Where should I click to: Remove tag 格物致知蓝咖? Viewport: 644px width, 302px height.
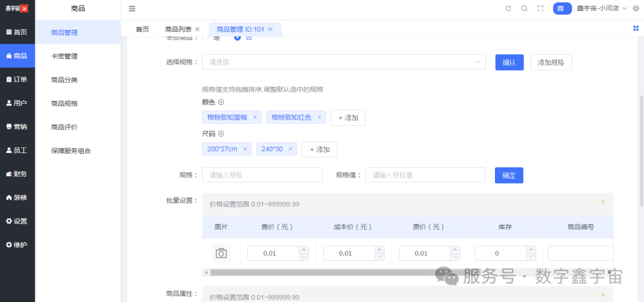(255, 117)
